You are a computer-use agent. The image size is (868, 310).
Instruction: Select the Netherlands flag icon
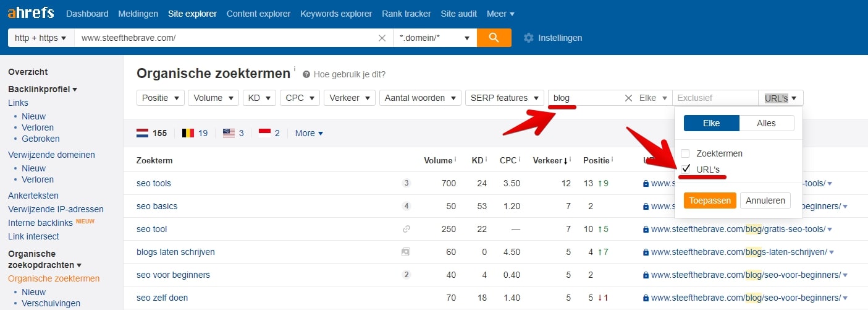tap(142, 133)
